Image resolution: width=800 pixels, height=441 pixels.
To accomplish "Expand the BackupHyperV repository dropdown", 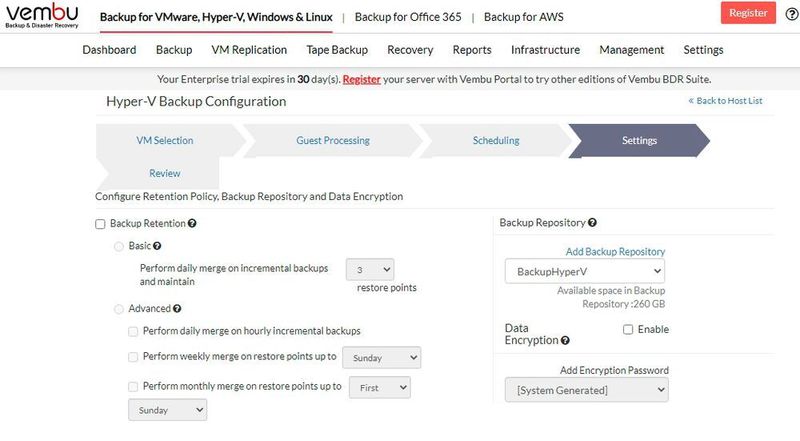I will pos(585,271).
